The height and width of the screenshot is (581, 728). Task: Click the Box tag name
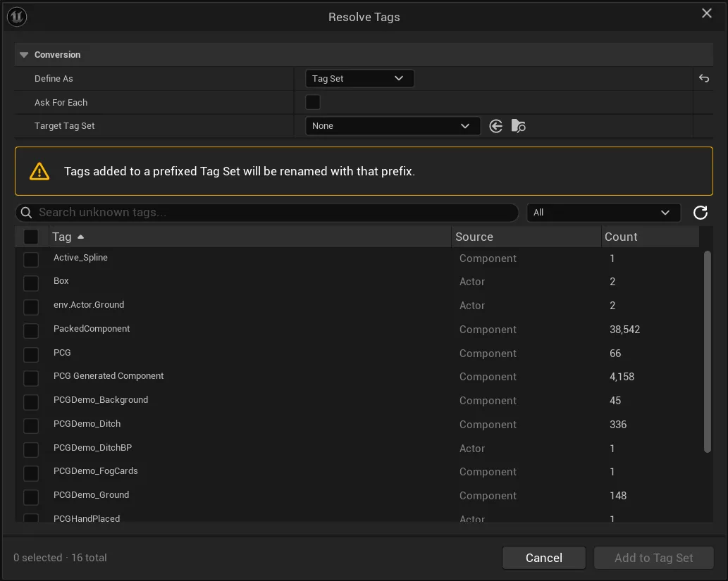coord(61,281)
